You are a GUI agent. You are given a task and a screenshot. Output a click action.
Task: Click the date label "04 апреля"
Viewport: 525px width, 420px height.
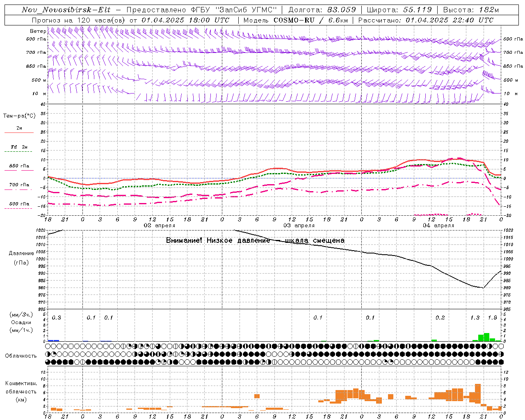[x=438, y=226]
